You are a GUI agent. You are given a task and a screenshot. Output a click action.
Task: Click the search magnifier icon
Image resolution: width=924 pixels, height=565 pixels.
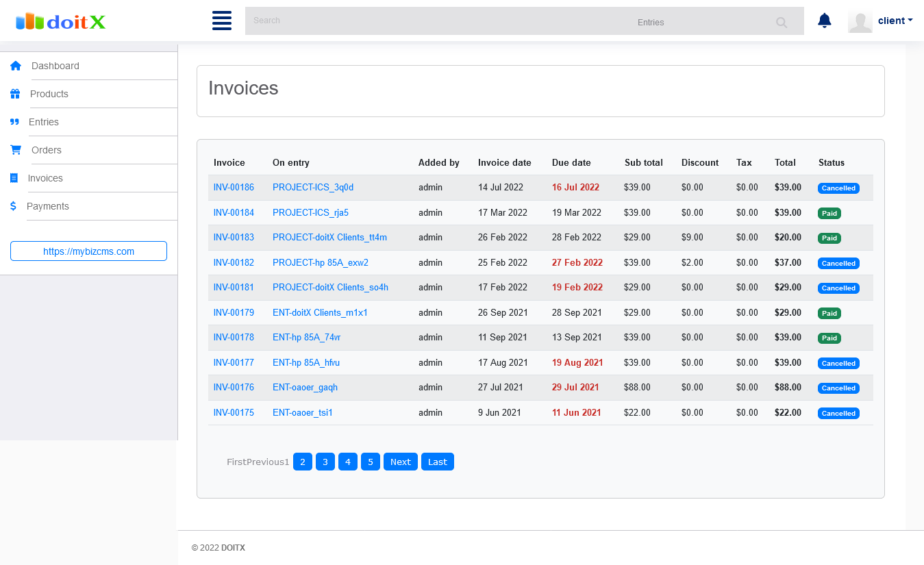782,23
